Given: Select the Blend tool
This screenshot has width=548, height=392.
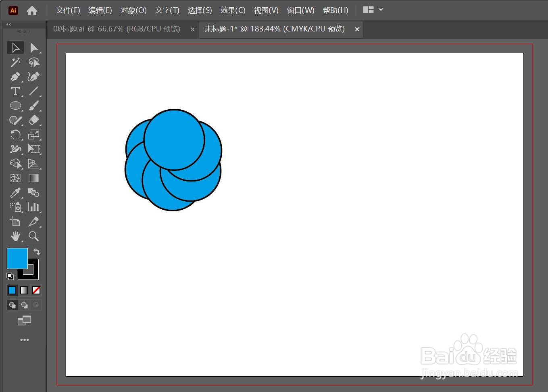Looking at the screenshot, I should (x=34, y=193).
